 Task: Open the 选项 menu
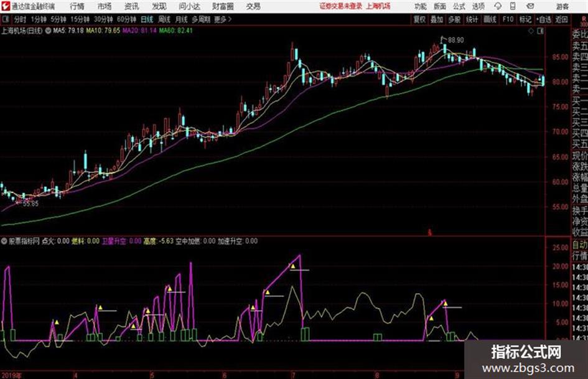pos(478,6)
